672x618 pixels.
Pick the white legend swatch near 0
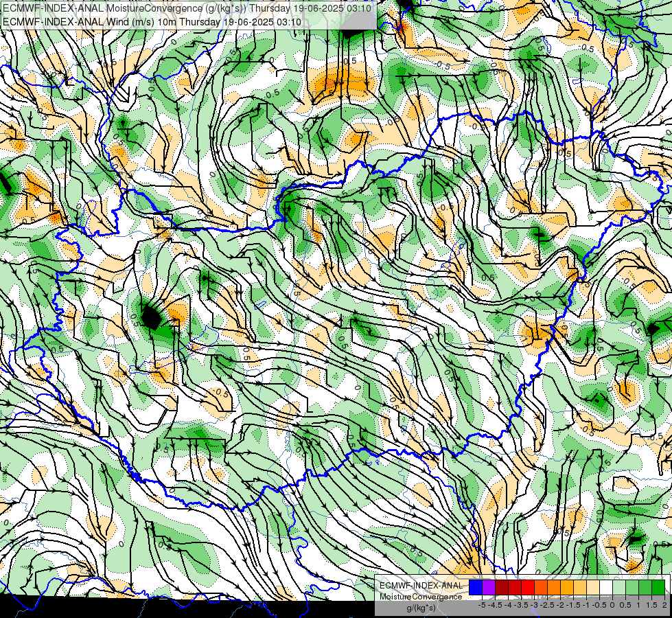pyautogui.click(x=606, y=588)
